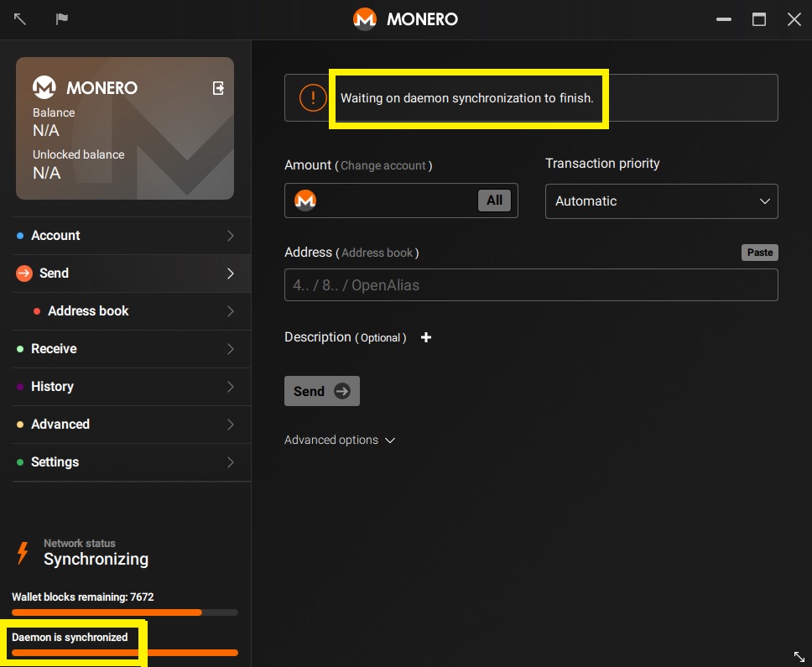Click the lightning bolt network status icon

tap(23, 553)
